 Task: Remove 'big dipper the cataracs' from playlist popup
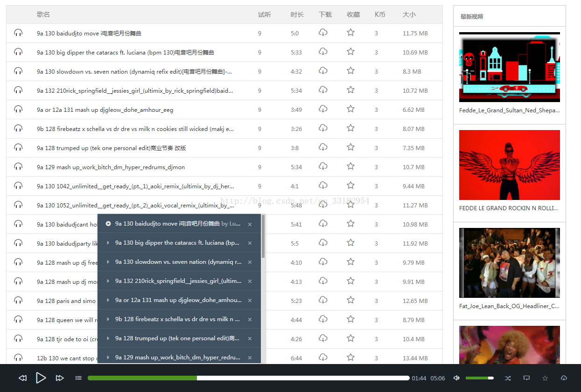[250, 243]
